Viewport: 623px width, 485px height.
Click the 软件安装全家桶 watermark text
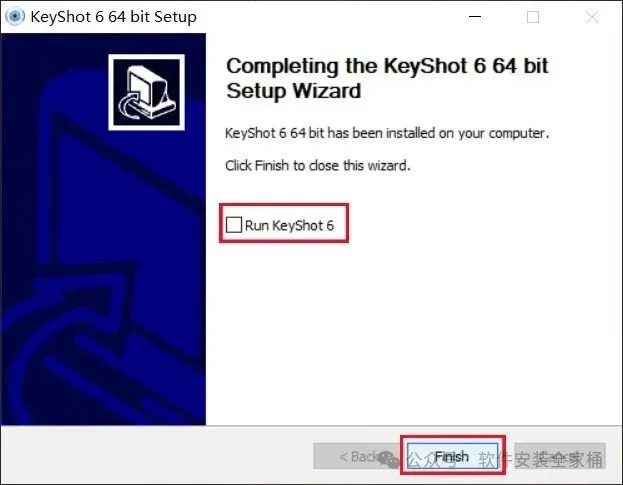click(540, 459)
